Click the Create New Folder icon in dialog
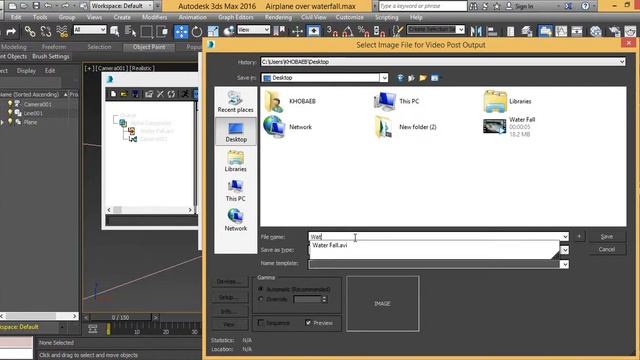 coord(423,78)
